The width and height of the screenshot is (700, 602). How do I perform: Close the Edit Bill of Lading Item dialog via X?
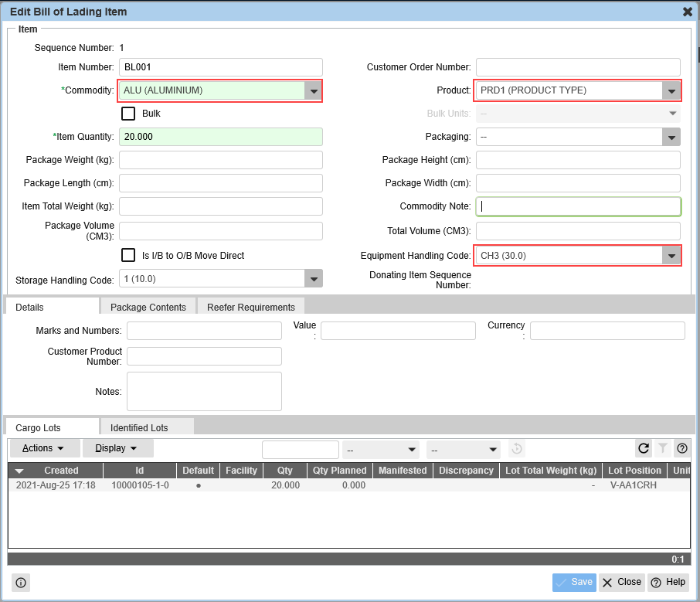point(688,12)
